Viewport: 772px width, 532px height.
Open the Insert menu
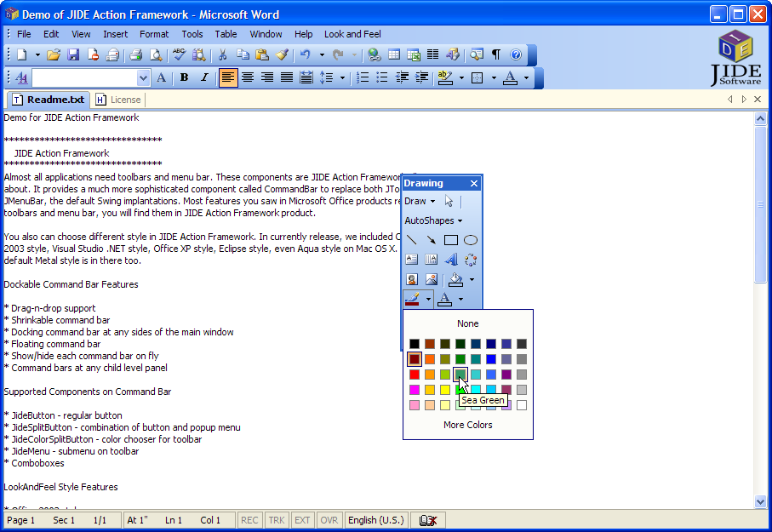point(115,34)
